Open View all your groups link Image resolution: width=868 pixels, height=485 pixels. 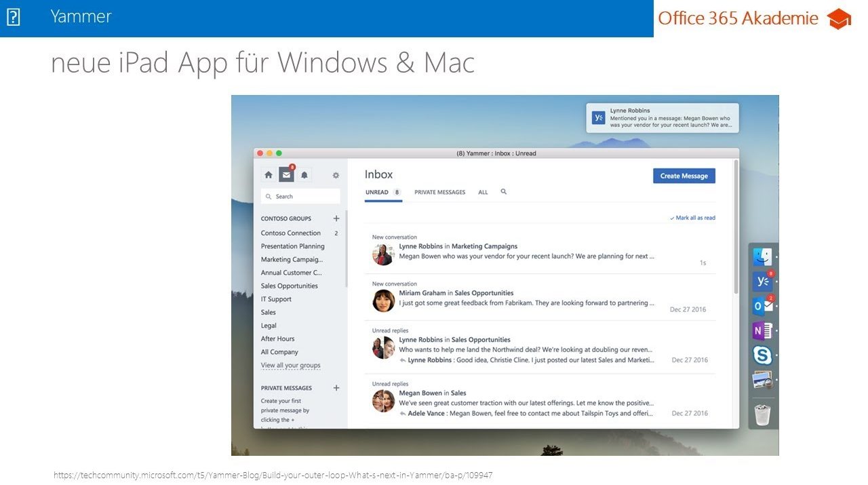click(290, 366)
